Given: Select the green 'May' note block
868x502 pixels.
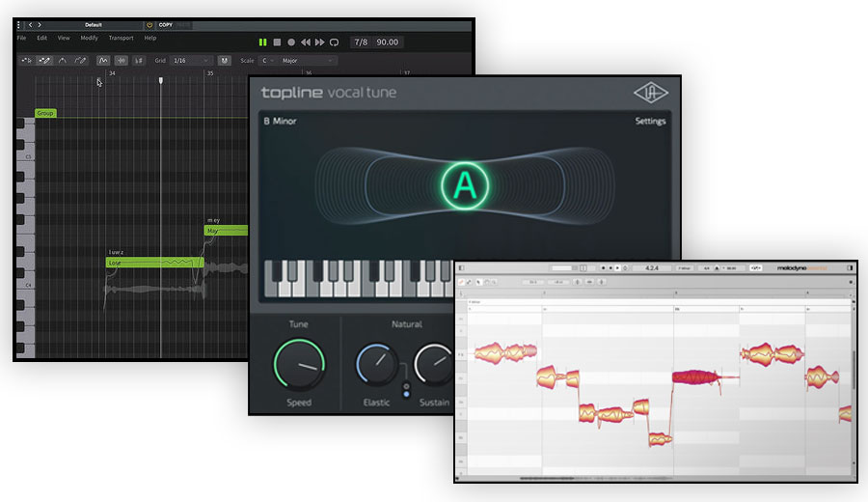Looking at the screenshot, I should pos(226,231).
